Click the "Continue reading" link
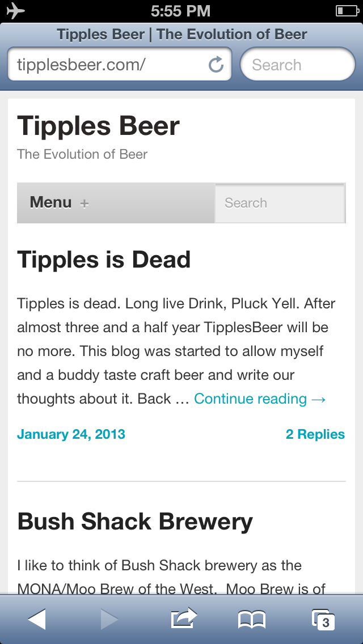The width and height of the screenshot is (363, 644). pos(260,399)
